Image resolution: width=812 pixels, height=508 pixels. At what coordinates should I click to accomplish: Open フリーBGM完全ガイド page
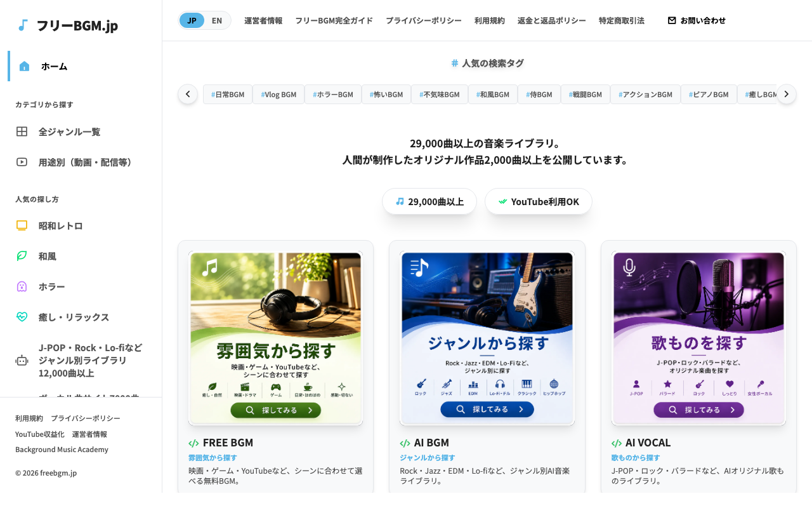point(334,20)
